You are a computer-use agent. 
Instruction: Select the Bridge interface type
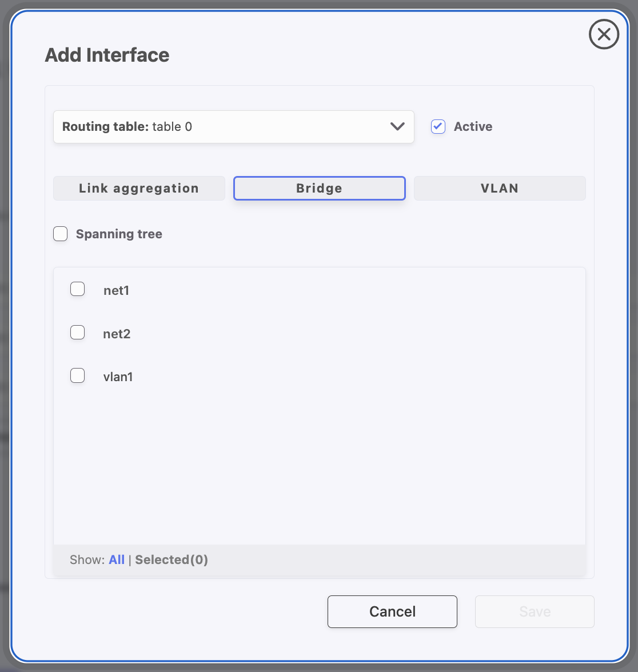tap(319, 189)
